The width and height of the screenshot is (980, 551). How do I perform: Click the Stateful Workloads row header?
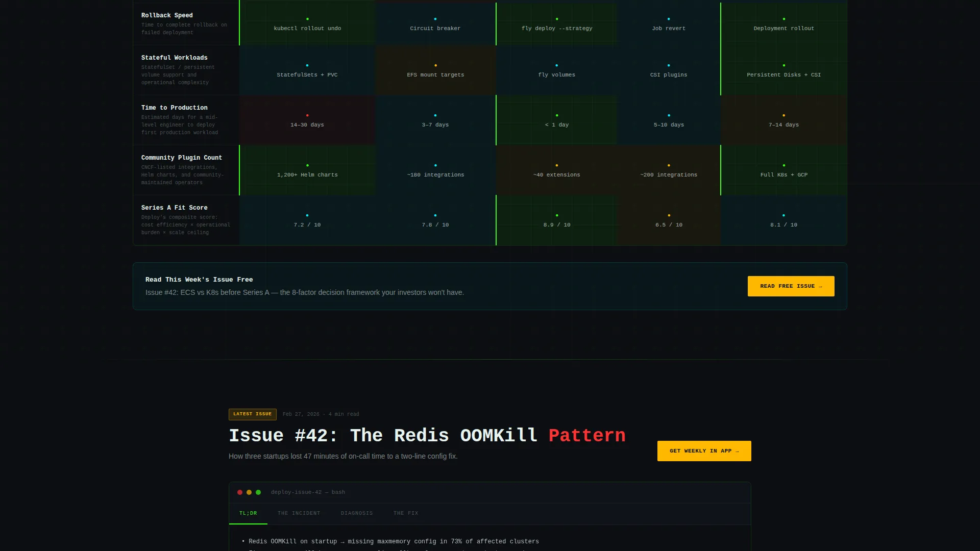(186, 70)
